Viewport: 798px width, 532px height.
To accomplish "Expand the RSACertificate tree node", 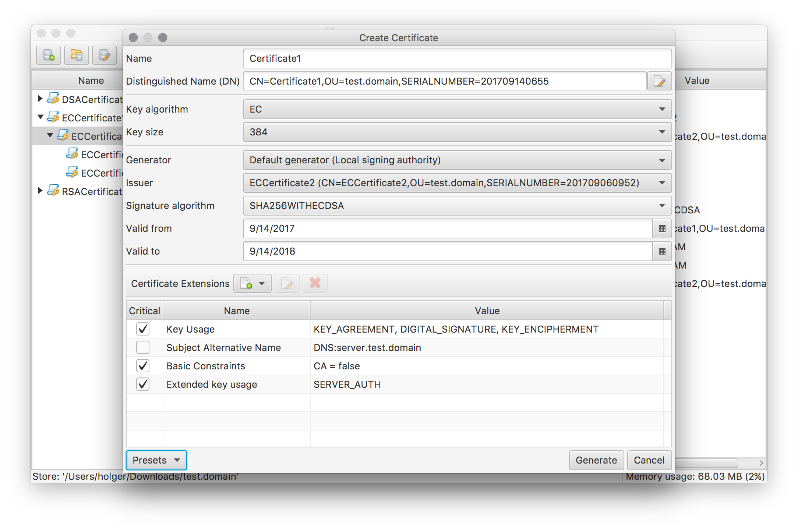I will tap(40, 191).
